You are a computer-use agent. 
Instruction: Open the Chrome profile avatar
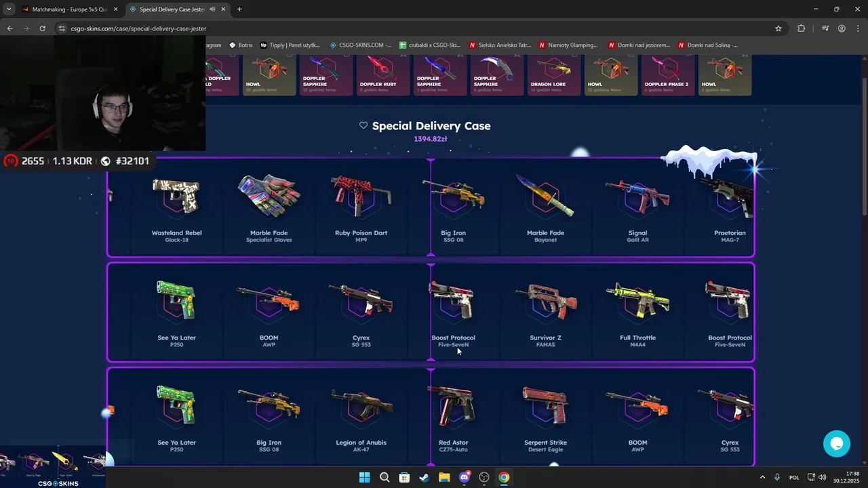point(842,28)
